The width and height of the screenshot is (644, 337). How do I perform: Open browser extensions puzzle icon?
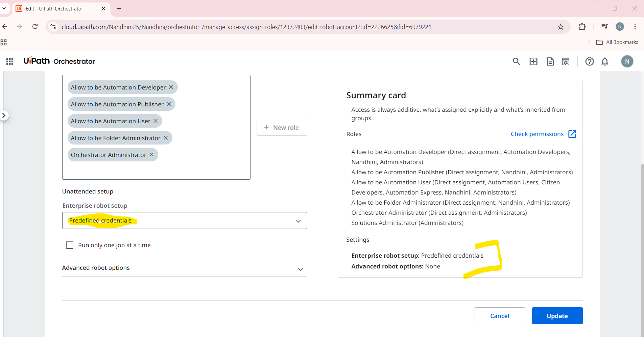pyautogui.click(x=582, y=27)
